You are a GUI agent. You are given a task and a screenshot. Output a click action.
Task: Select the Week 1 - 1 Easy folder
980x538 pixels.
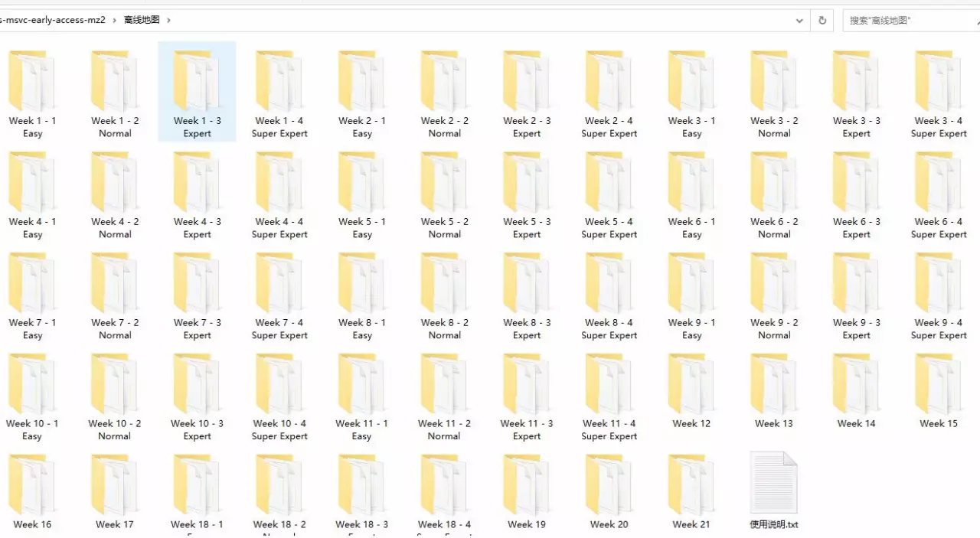point(32,93)
